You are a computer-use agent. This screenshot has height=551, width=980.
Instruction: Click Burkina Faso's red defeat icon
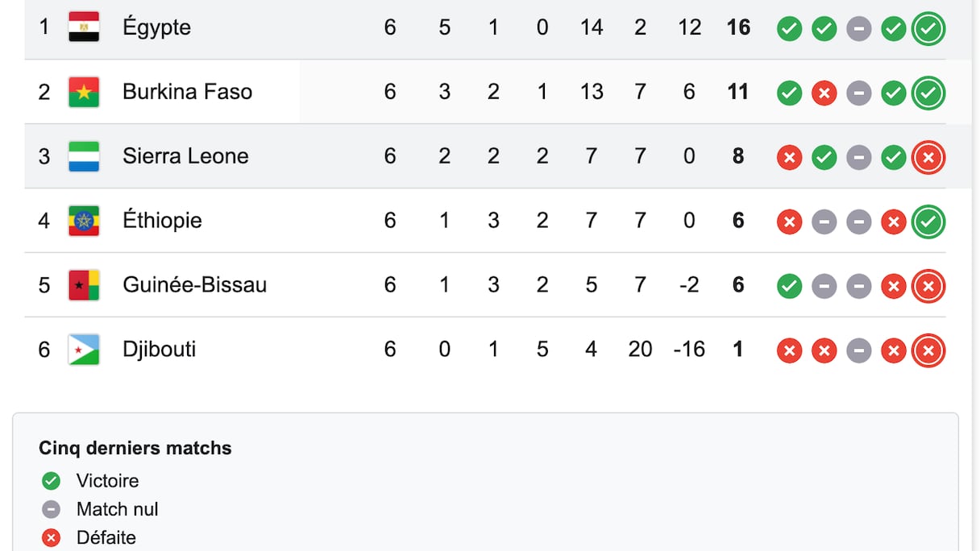point(824,93)
